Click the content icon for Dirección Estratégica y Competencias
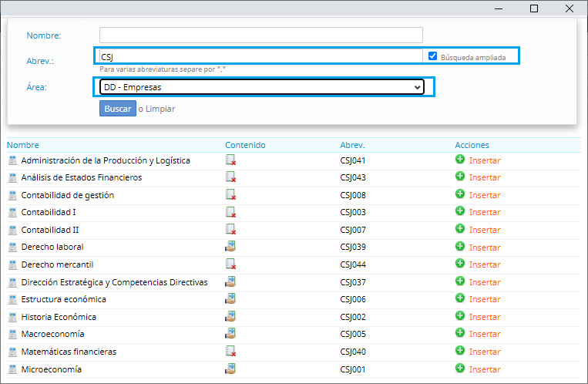This screenshot has width=588, height=384. 230,281
